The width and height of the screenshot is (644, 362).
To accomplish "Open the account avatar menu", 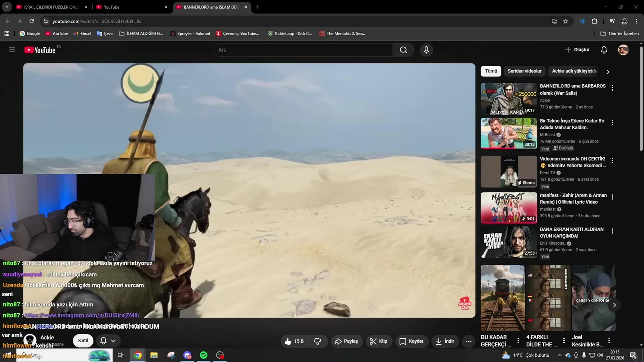I will pos(623,50).
